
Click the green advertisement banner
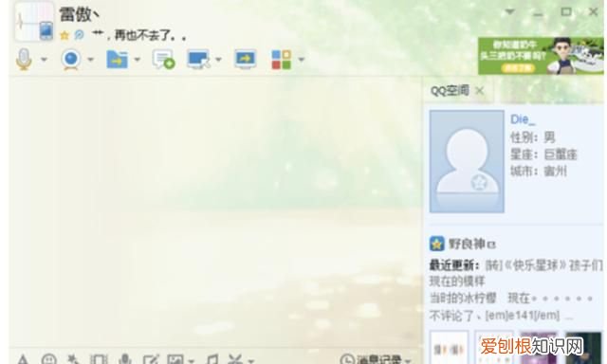(541, 56)
